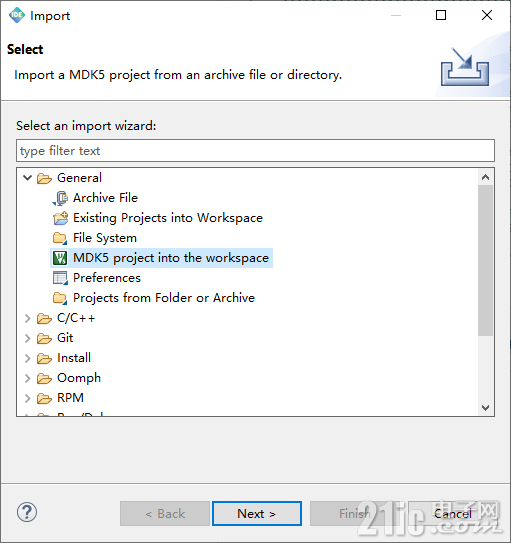Expand the C/C++ category
This screenshot has width=511, height=543.
27,318
